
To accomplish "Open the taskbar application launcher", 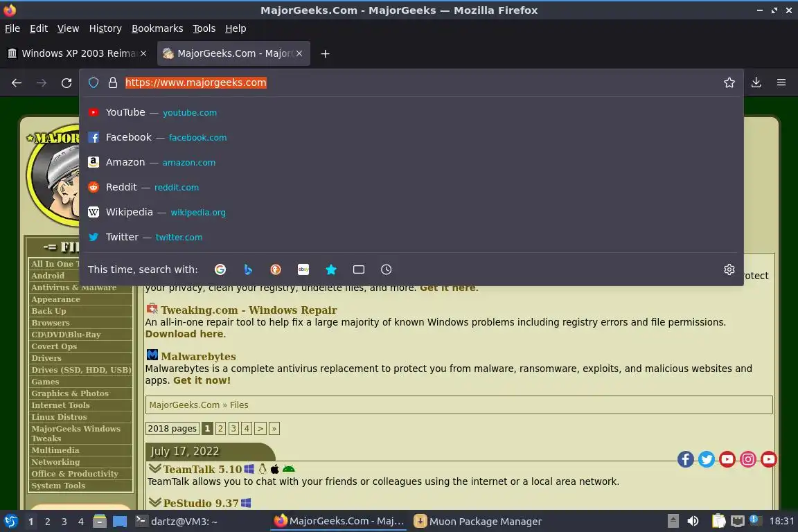I will [11, 521].
